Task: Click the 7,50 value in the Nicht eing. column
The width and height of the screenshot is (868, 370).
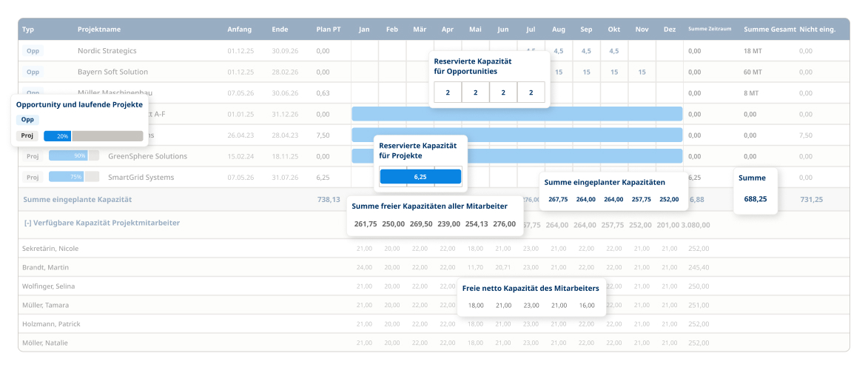Action: tap(804, 135)
